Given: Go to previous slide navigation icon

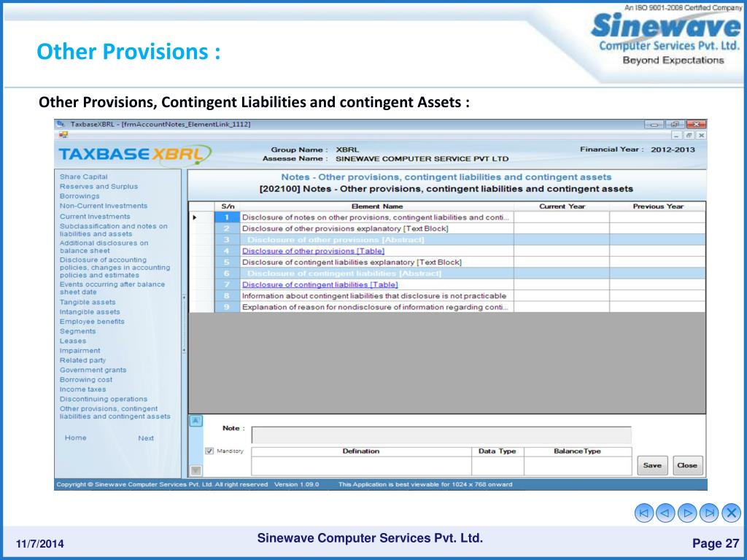Looking at the screenshot, I should click(665, 513).
